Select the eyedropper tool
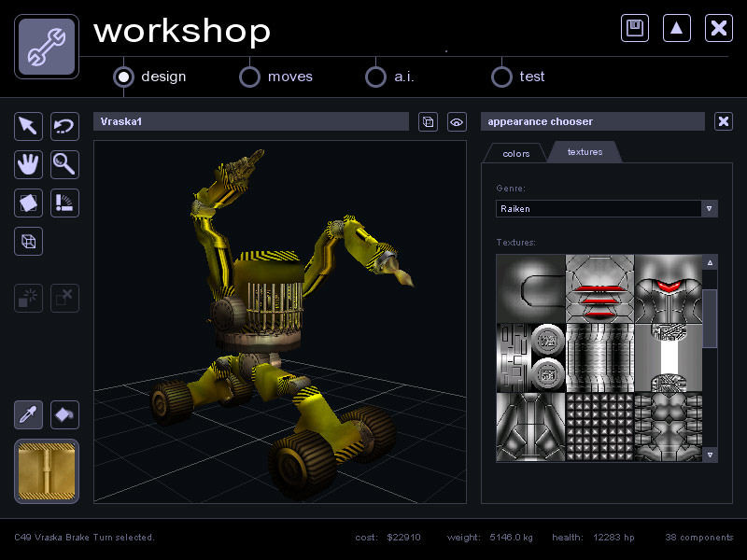747x560 pixels. [x=28, y=414]
